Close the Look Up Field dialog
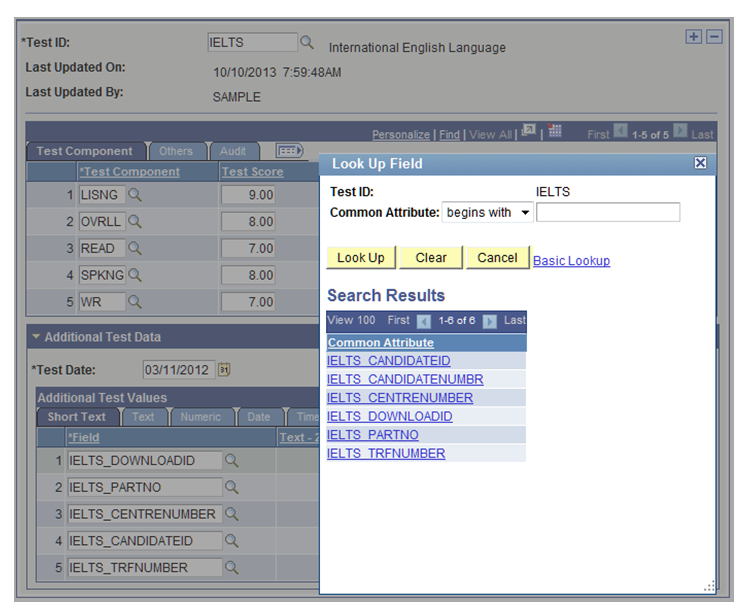 (x=700, y=163)
